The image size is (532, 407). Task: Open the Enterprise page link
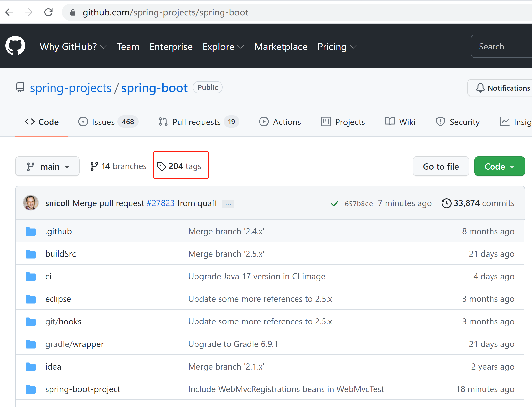171,47
